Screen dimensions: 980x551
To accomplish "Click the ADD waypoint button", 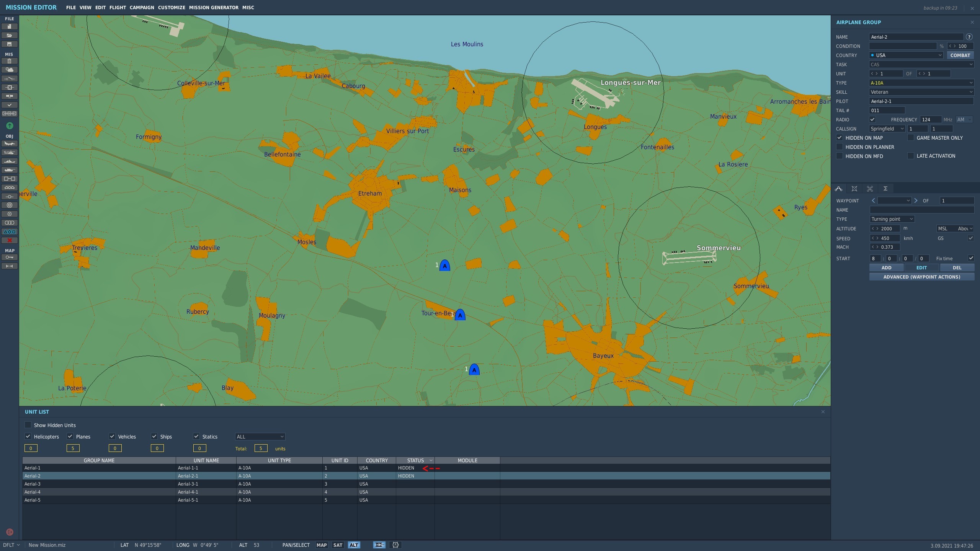I will [887, 267].
